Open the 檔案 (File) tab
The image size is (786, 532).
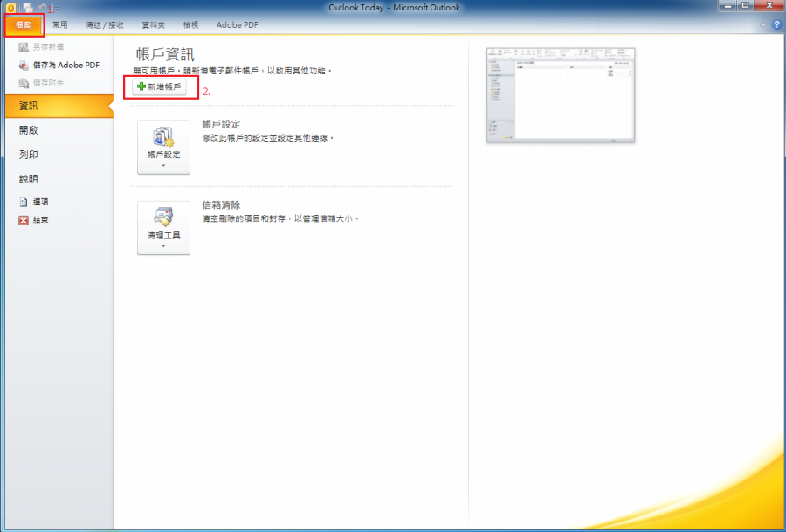click(24, 25)
